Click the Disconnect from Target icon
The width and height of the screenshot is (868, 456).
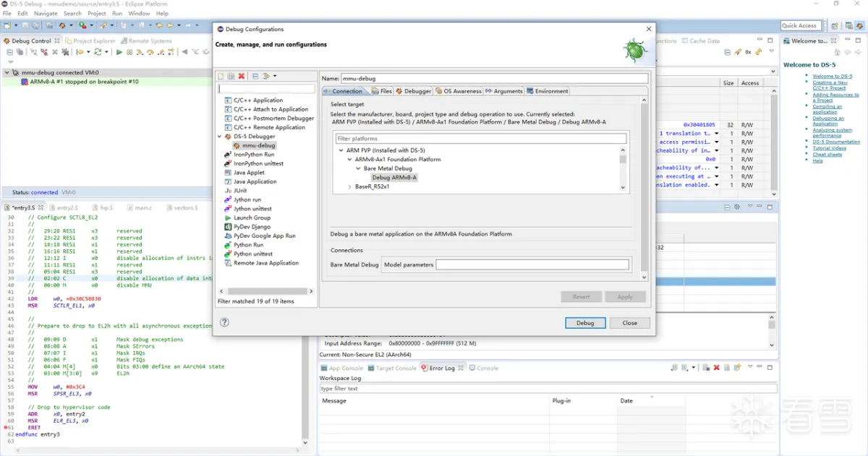pos(44,52)
